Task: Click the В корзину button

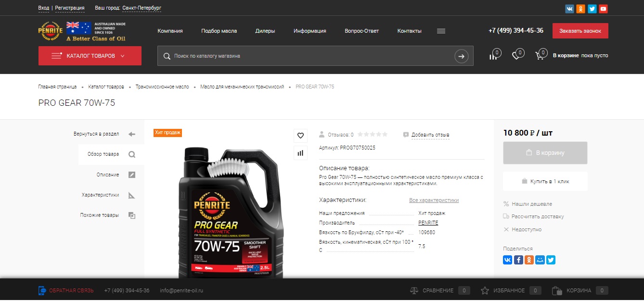Action: click(x=545, y=153)
